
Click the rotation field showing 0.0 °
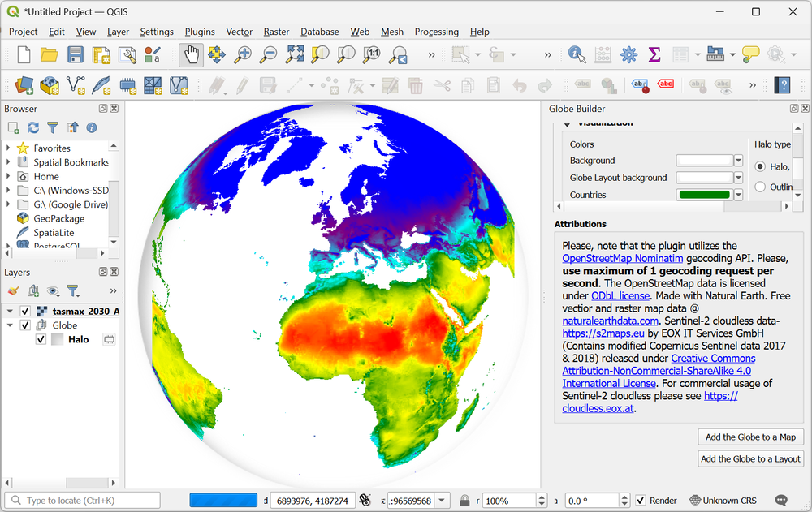pos(591,501)
